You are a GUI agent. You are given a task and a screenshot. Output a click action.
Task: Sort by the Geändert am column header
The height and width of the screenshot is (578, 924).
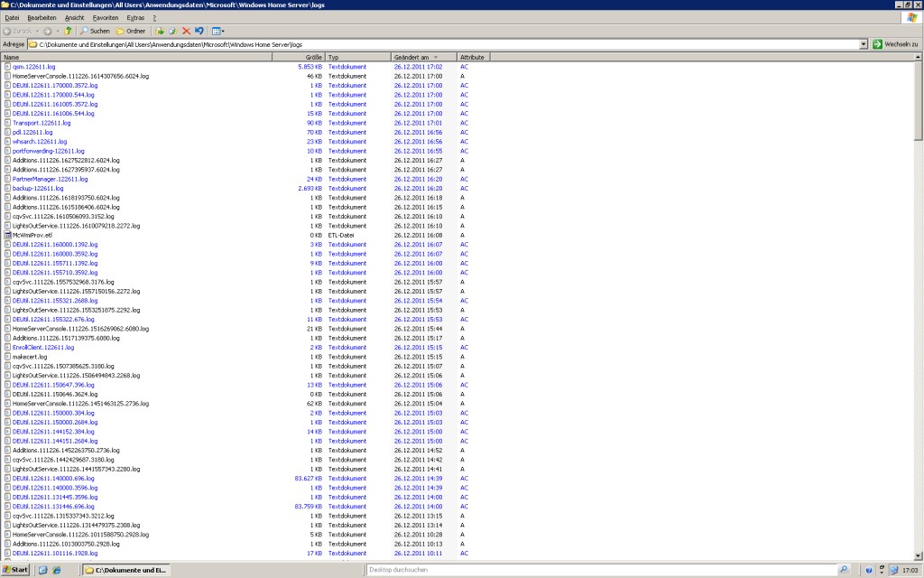pyautogui.click(x=424, y=57)
